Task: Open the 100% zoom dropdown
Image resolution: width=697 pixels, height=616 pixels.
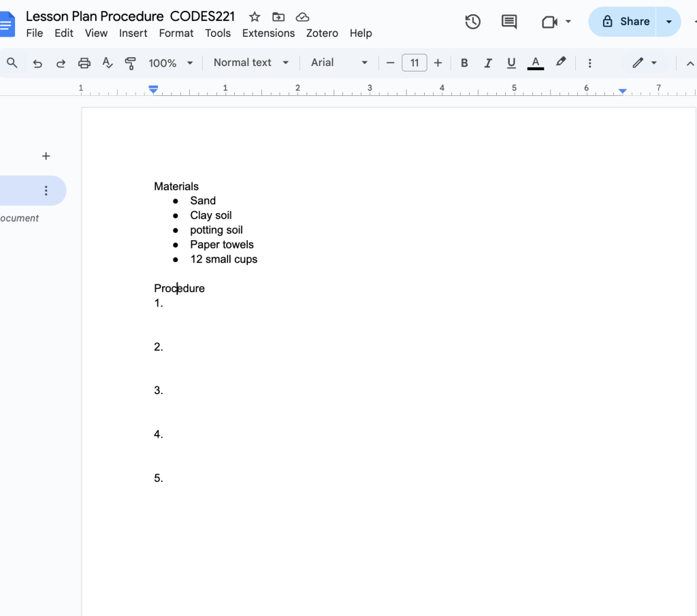Action: [171, 63]
